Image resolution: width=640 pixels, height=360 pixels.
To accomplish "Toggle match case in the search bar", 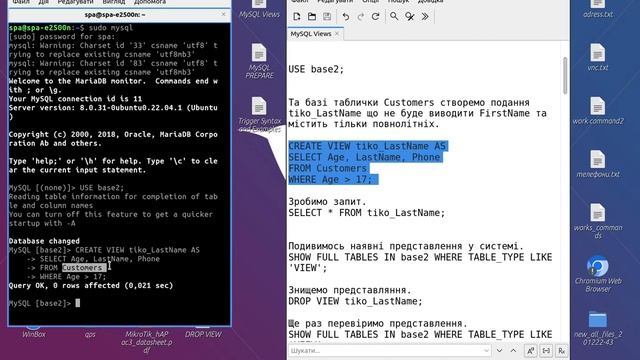I will click(530, 351).
